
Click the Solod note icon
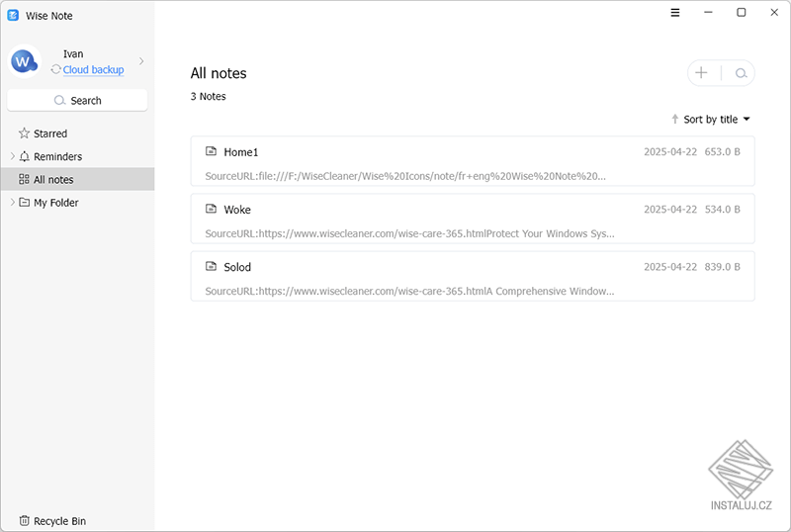(x=211, y=266)
